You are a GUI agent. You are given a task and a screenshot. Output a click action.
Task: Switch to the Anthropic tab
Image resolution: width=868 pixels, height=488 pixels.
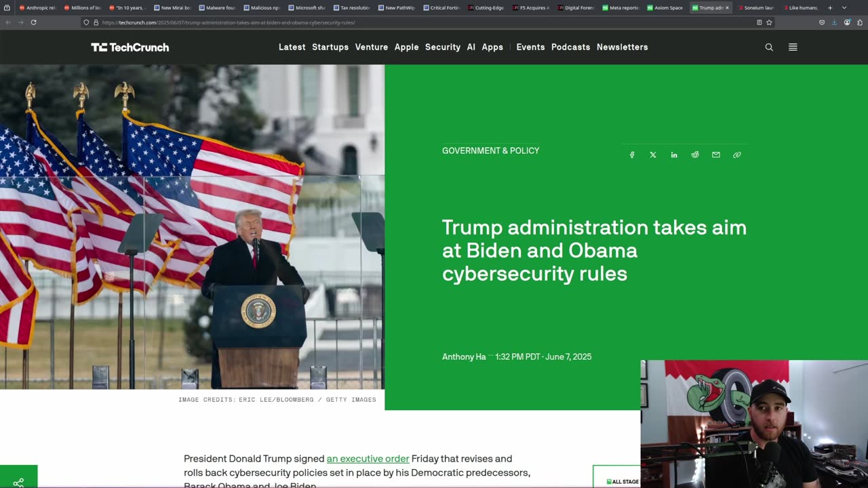[x=37, y=7]
